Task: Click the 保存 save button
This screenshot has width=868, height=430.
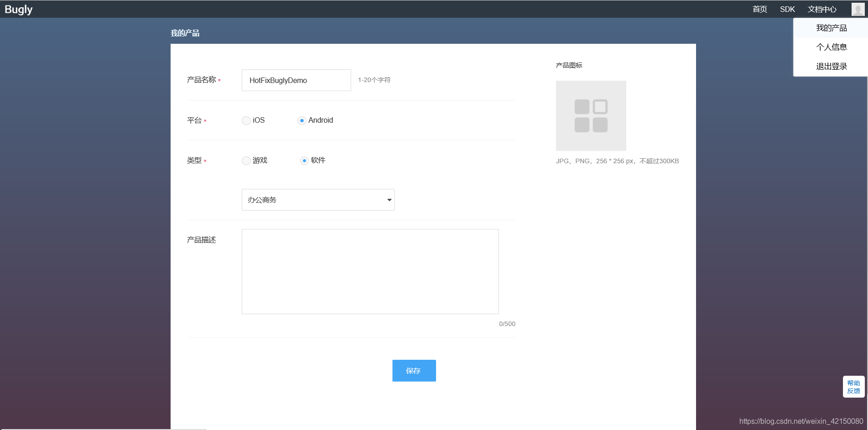Action: (x=414, y=371)
